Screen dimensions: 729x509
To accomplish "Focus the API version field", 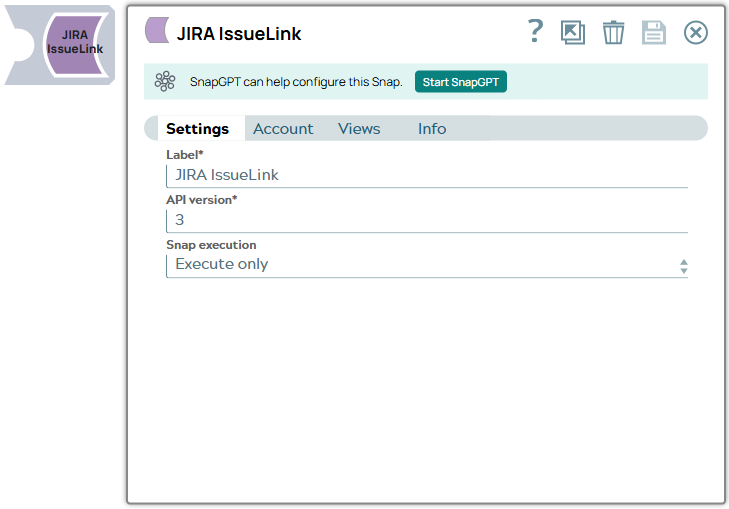I will [x=427, y=220].
